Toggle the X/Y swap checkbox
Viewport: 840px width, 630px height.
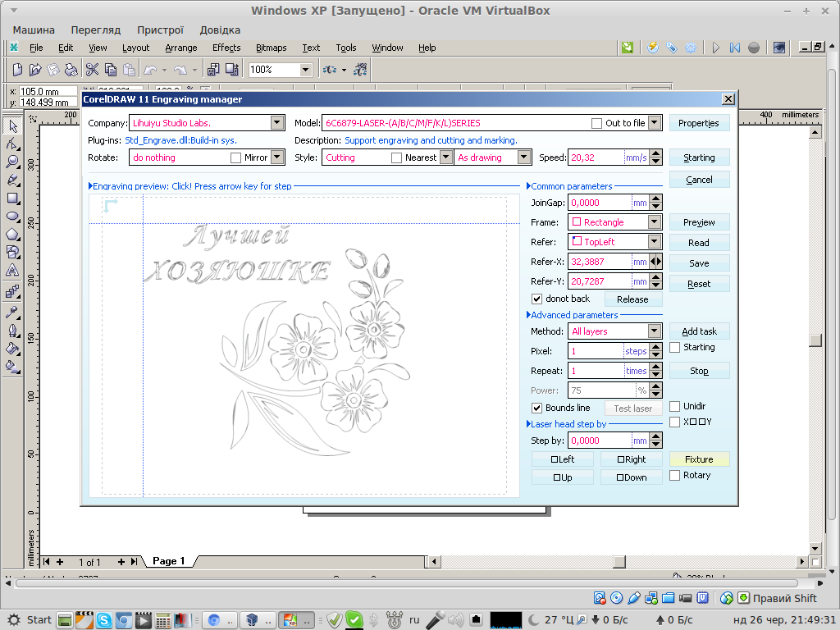point(675,422)
